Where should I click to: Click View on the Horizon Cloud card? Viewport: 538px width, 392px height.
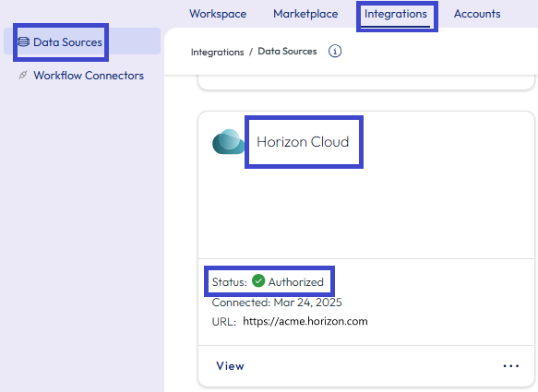coord(230,366)
